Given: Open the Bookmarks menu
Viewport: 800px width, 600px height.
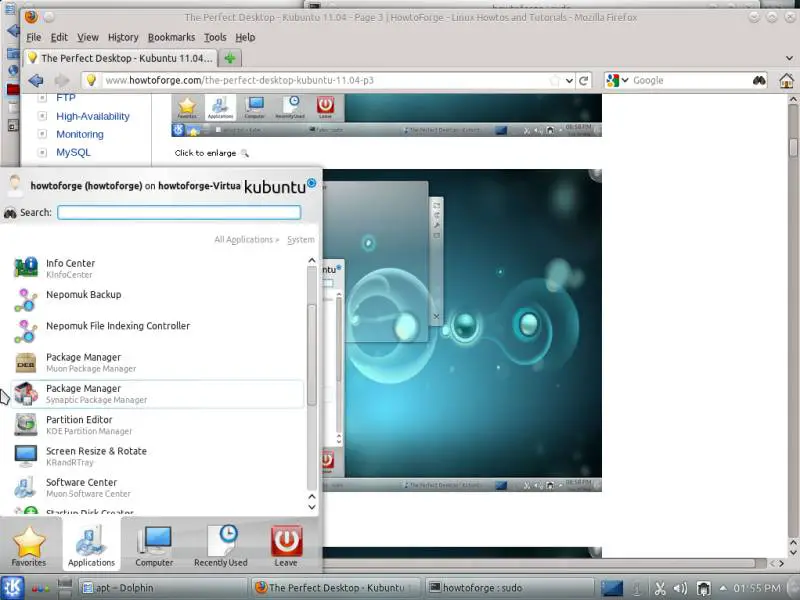Looking at the screenshot, I should 171,37.
